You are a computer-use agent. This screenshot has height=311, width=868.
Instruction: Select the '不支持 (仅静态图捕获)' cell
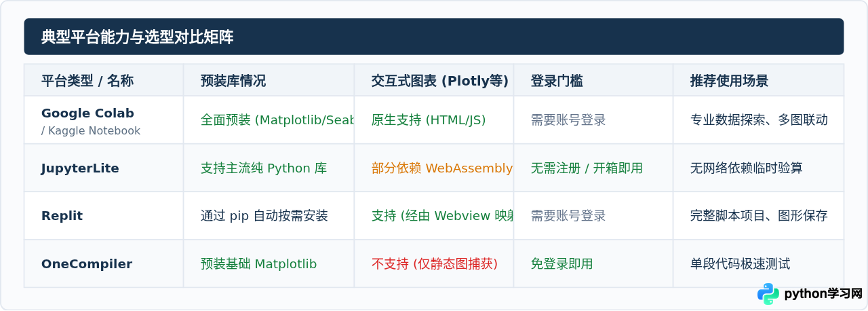click(x=435, y=264)
